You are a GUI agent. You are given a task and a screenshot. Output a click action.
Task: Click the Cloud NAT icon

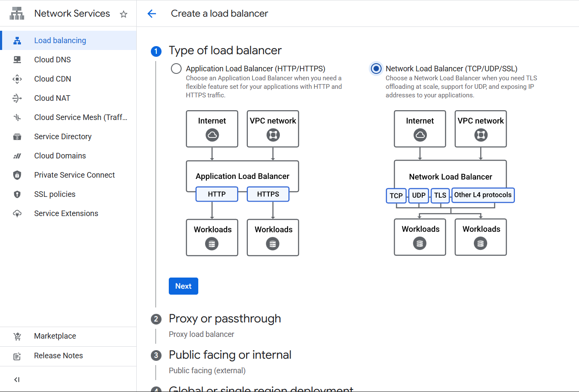17,98
